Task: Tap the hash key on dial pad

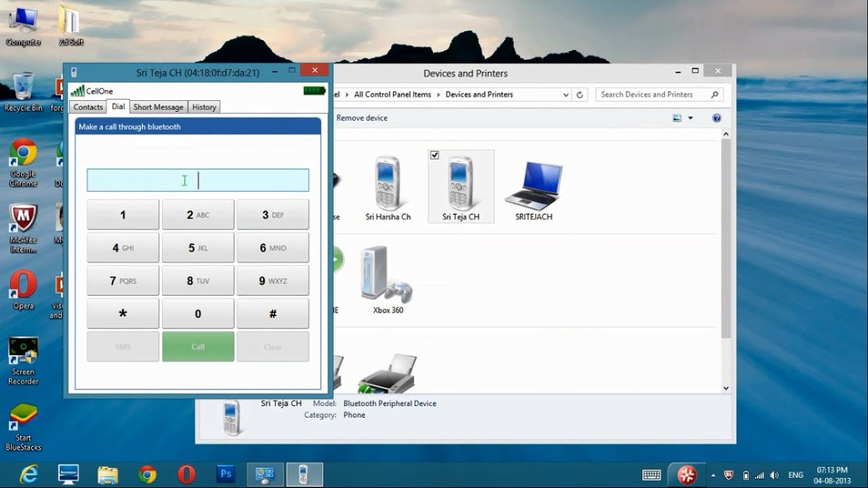Action: coord(273,314)
